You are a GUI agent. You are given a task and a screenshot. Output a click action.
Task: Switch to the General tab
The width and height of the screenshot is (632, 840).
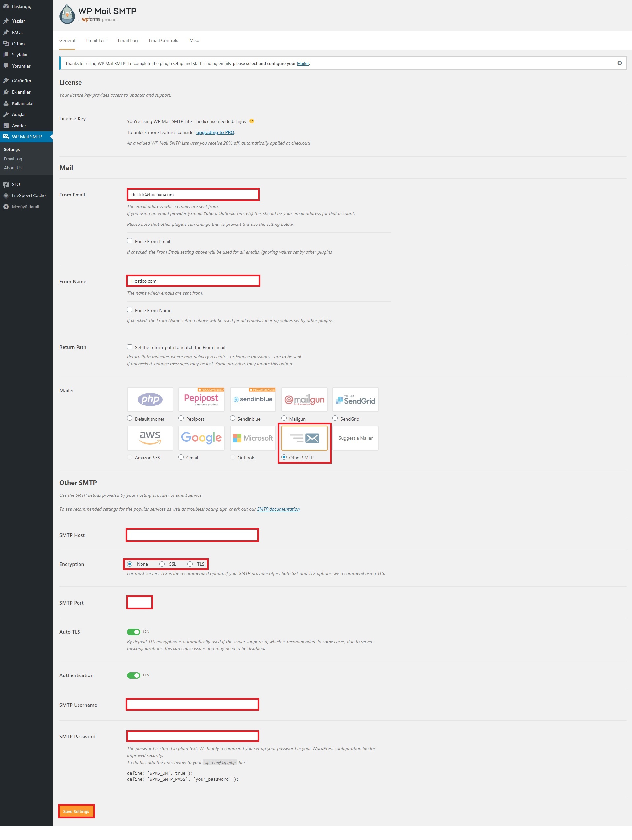[67, 40]
